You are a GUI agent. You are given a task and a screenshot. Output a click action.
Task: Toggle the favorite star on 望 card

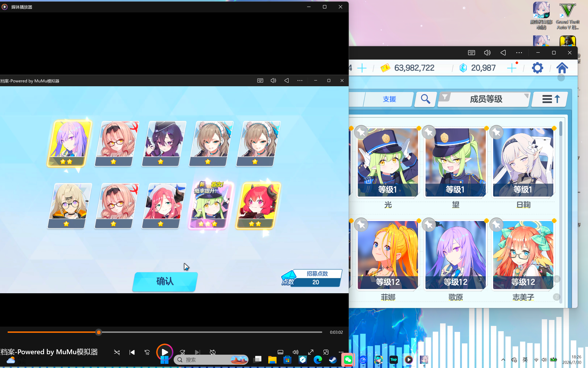point(429,132)
